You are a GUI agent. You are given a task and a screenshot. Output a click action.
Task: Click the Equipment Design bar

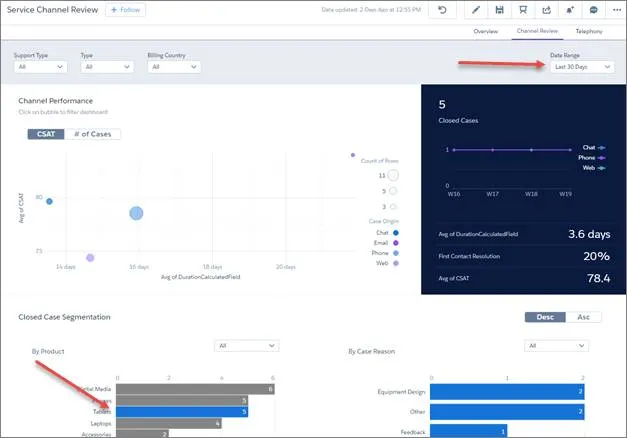(507, 392)
